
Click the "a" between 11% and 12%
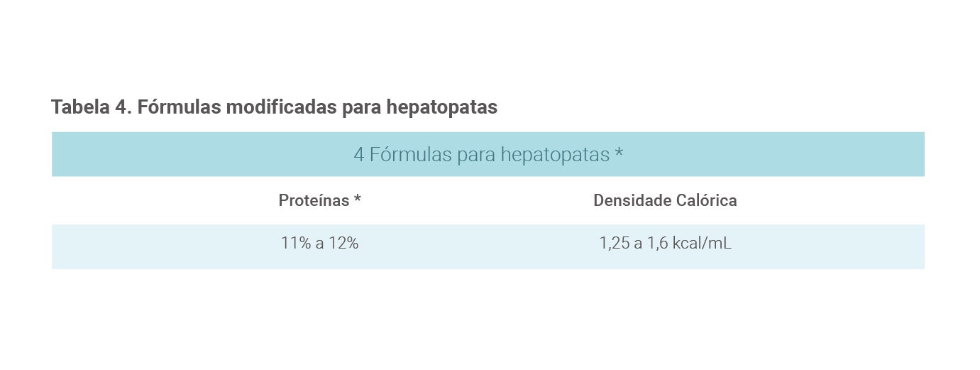[320, 244]
